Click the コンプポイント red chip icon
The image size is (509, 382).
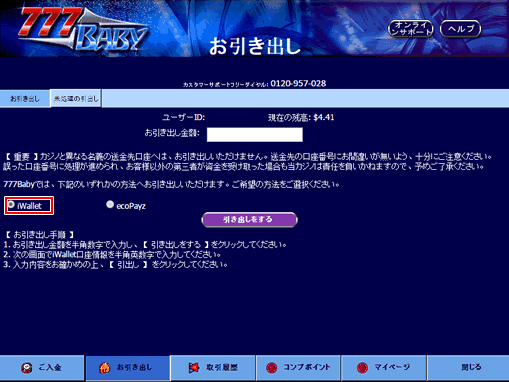[272, 368]
